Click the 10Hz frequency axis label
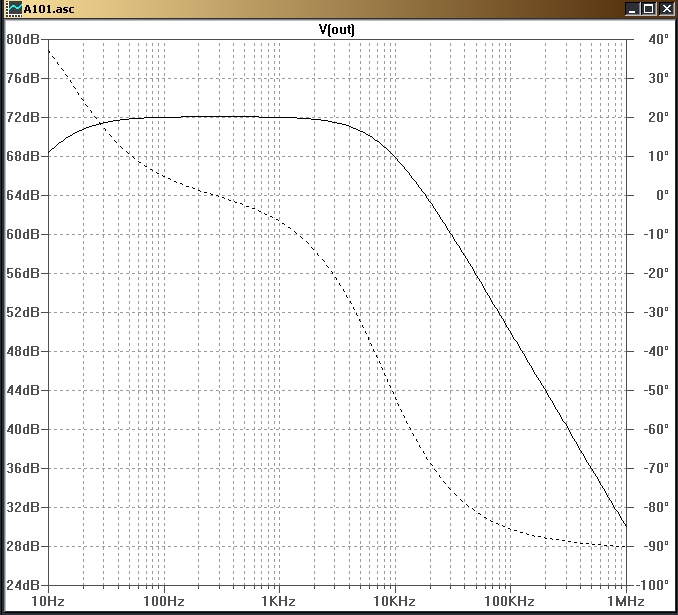 [x=48, y=601]
